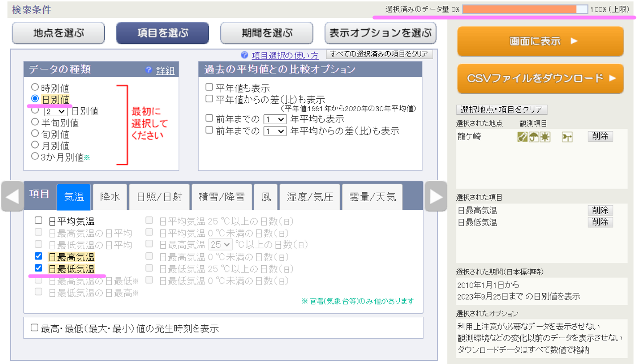Open years dropdown for 年平均からの差(比)も表示
The image size is (641, 364).
[x=275, y=131]
